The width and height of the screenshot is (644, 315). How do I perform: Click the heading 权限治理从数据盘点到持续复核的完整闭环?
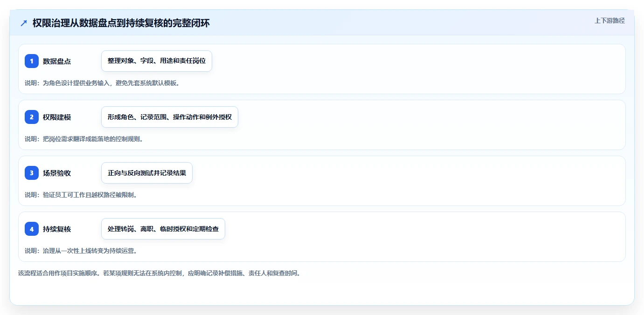(x=121, y=23)
